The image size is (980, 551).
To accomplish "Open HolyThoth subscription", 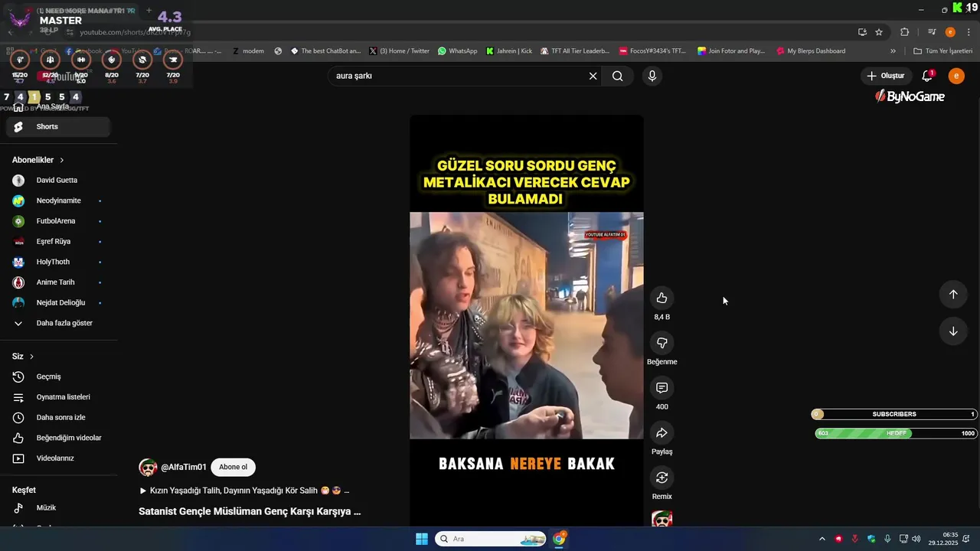I will [58, 262].
